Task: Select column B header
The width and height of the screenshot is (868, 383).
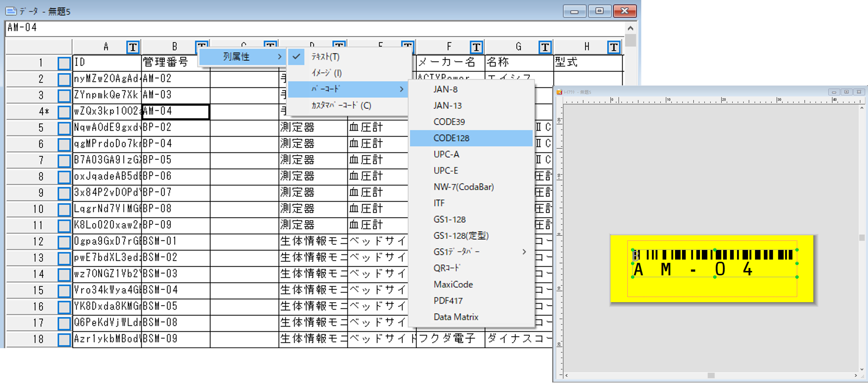Action: pos(175,47)
